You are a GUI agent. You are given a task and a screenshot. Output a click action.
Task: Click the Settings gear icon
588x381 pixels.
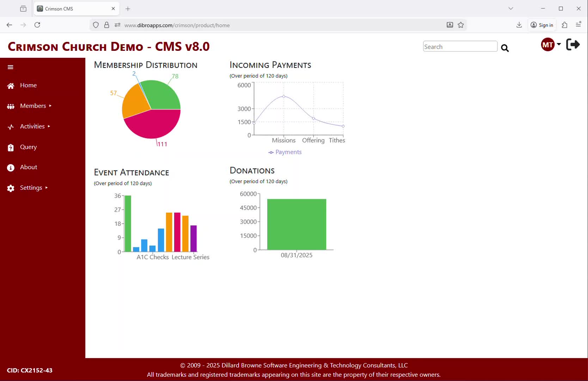[11, 188]
